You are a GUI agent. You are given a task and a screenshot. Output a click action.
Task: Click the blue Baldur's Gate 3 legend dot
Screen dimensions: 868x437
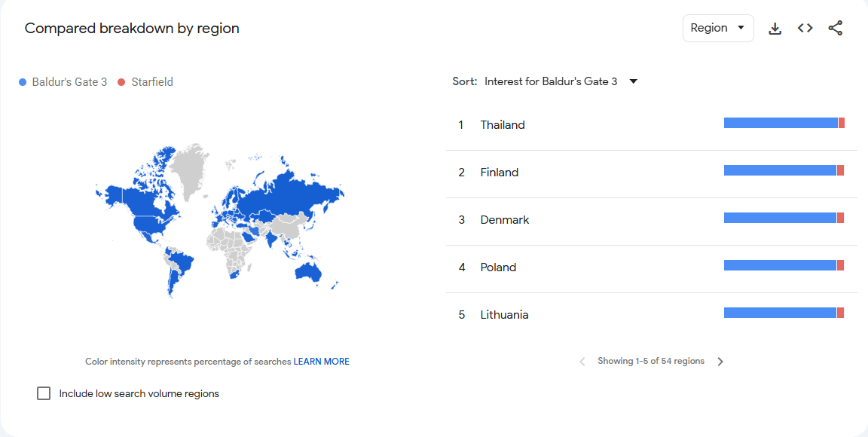[x=23, y=82]
